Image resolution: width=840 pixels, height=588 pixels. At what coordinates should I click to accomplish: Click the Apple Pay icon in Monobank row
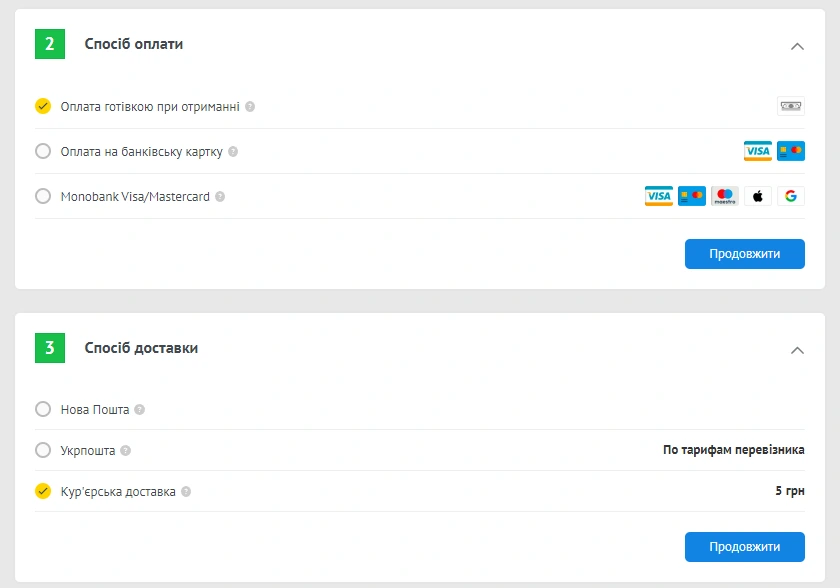[757, 196]
